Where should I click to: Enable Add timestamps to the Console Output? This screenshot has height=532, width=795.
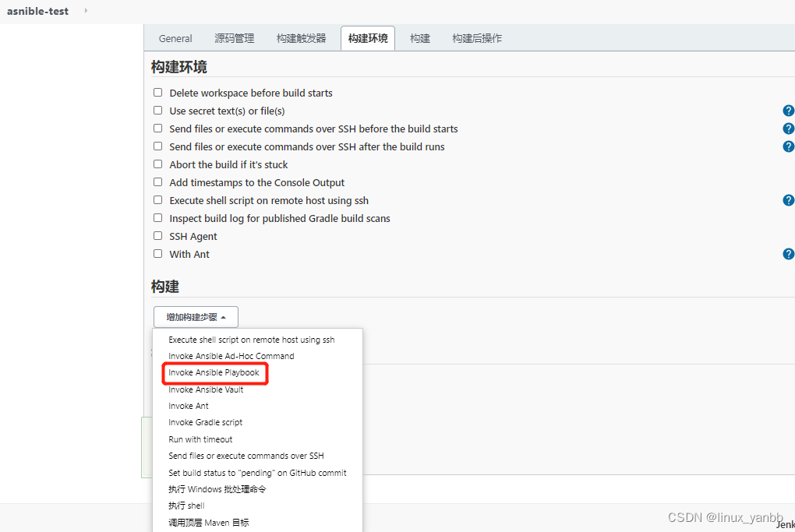157,182
